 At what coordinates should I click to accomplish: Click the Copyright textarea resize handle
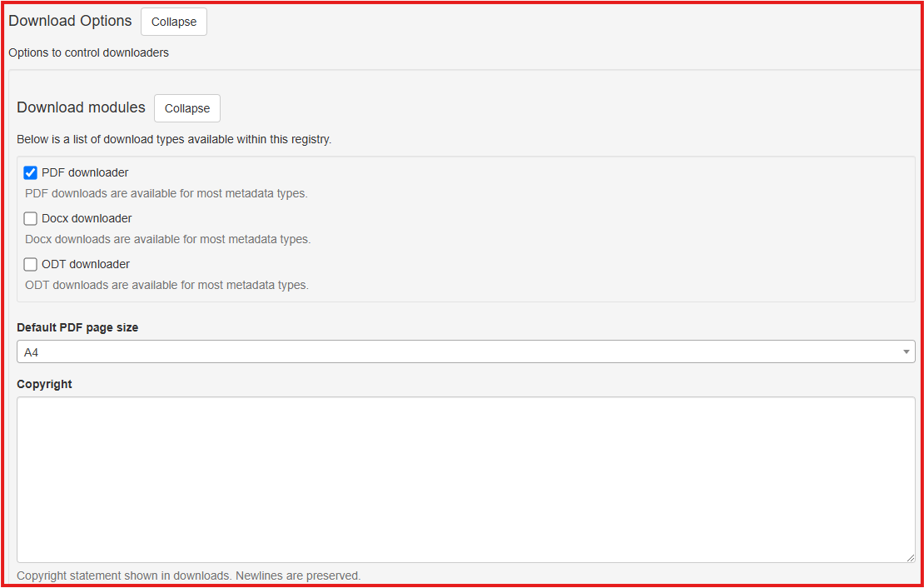coord(911,558)
